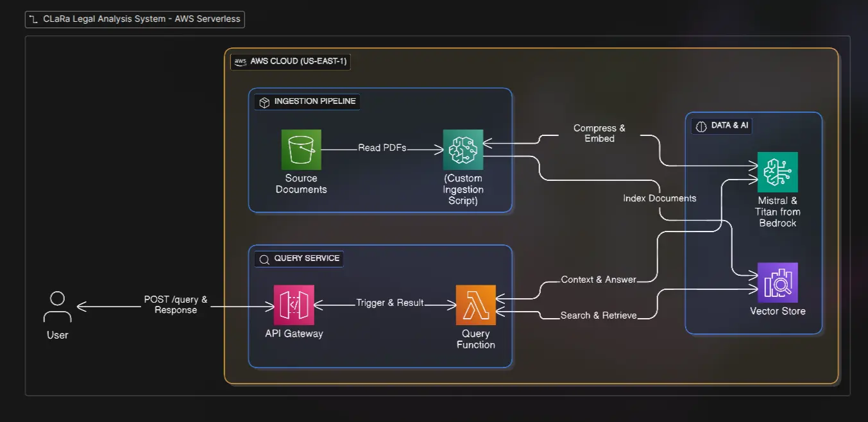868x422 pixels.
Task: Click the package icon beside INGESTION PIPELINE label
Action: [x=264, y=101]
